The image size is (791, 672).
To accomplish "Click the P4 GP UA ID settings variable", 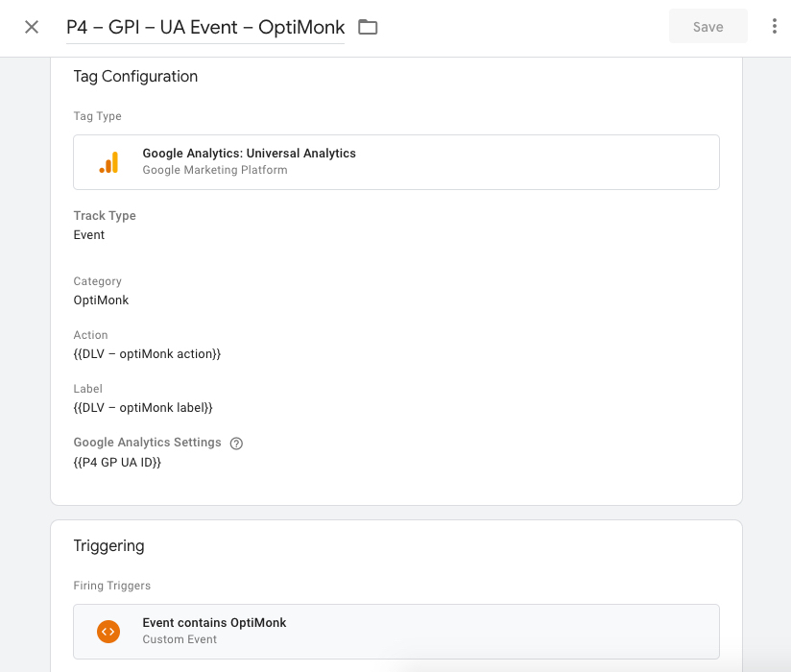I will (x=117, y=463).
